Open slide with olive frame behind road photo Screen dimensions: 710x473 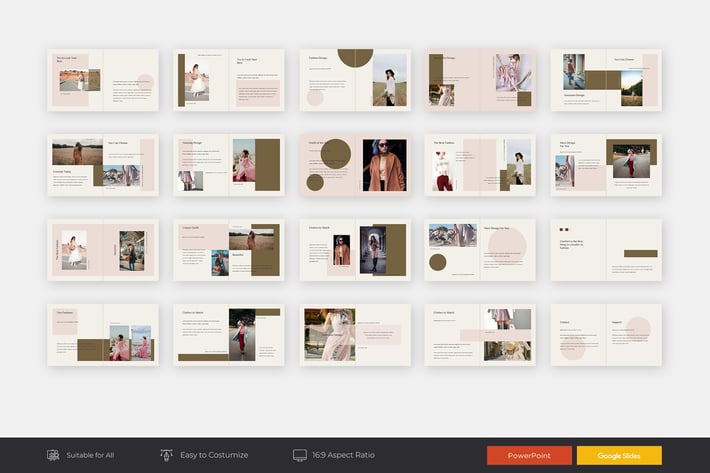pyautogui.click(x=606, y=165)
